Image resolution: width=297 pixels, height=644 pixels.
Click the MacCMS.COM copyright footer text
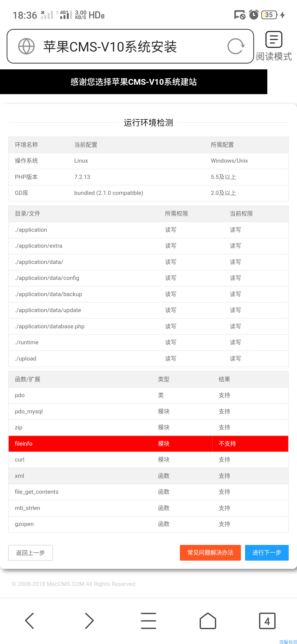tap(74, 584)
